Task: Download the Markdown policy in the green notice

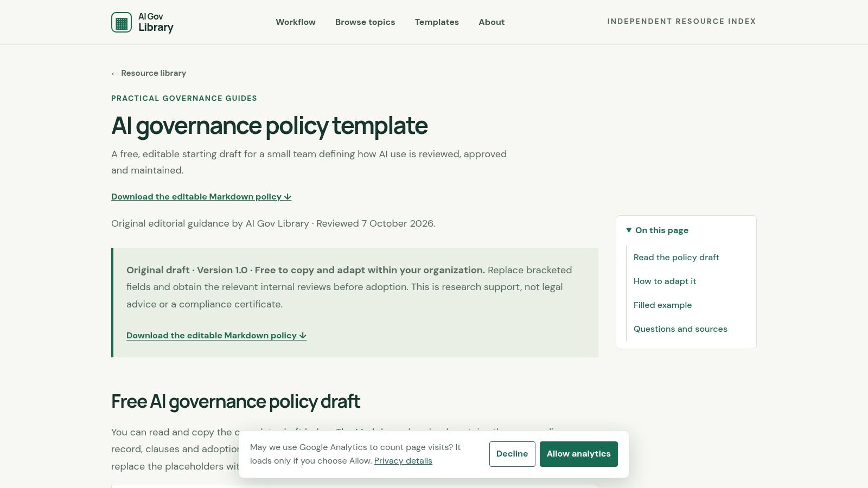Action: click(216, 336)
